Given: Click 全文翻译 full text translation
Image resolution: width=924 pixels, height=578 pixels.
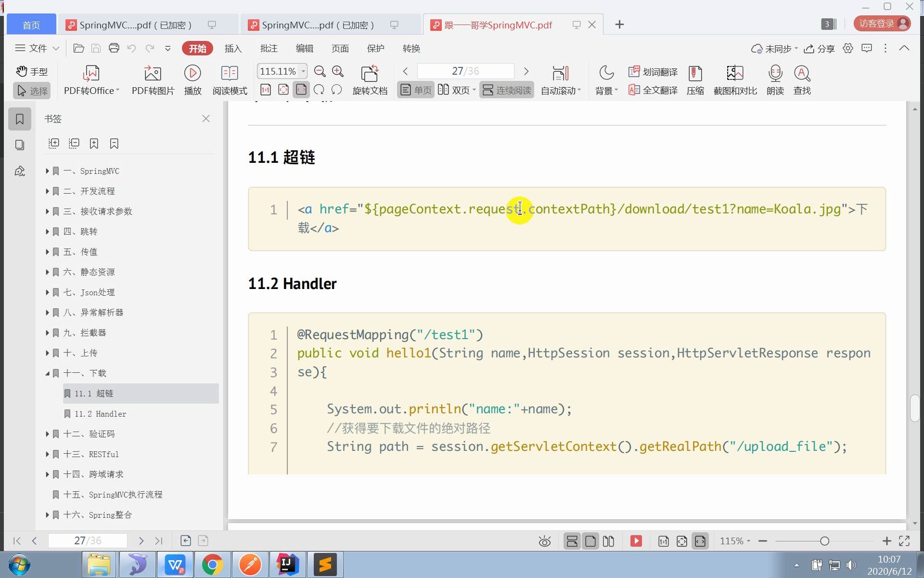Looking at the screenshot, I should [653, 90].
